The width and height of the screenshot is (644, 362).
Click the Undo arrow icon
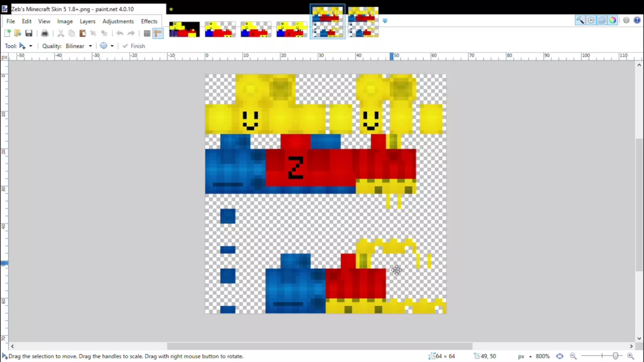click(120, 33)
